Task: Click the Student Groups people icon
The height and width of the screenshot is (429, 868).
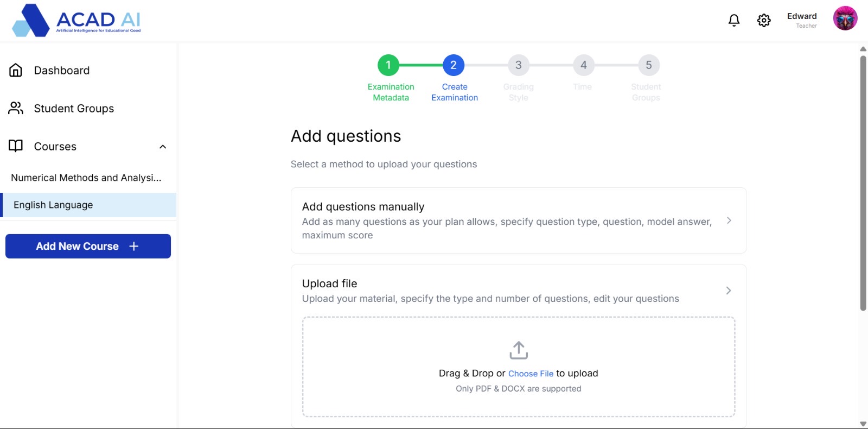Action: [16, 109]
